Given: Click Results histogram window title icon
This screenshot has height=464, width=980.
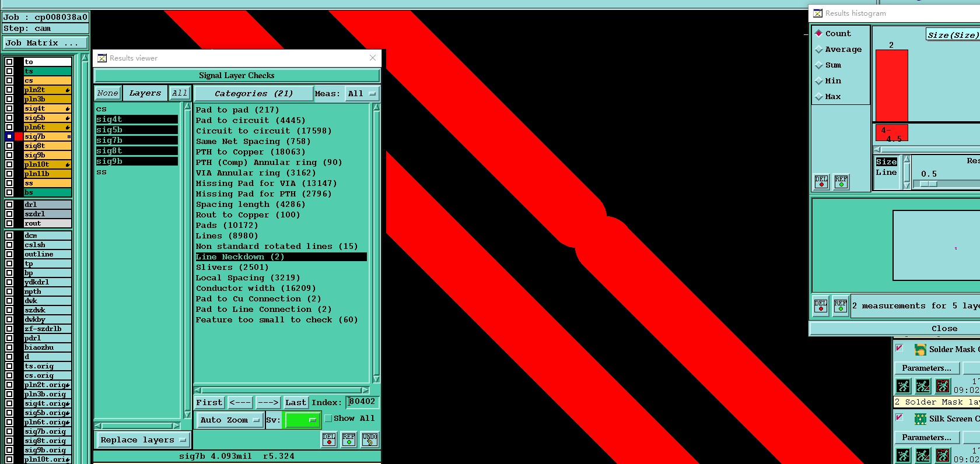Looking at the screenshot, I should pos(818,13).
